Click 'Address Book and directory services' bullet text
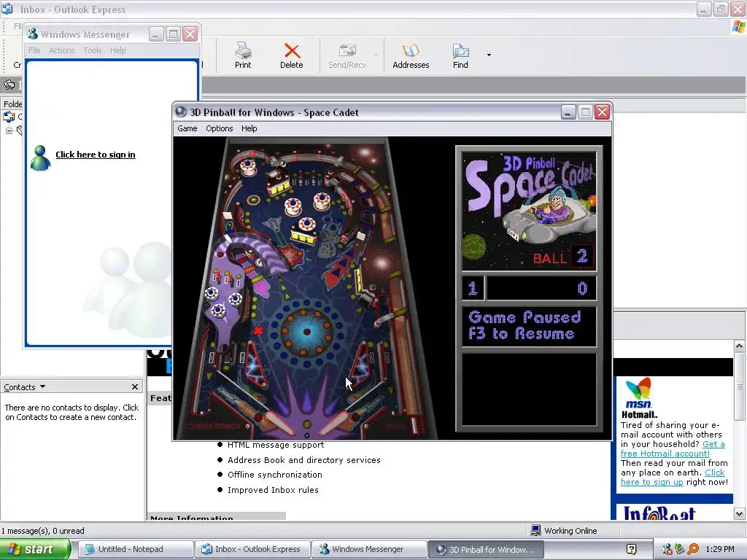The image size is (747, 560). (304, 460)
